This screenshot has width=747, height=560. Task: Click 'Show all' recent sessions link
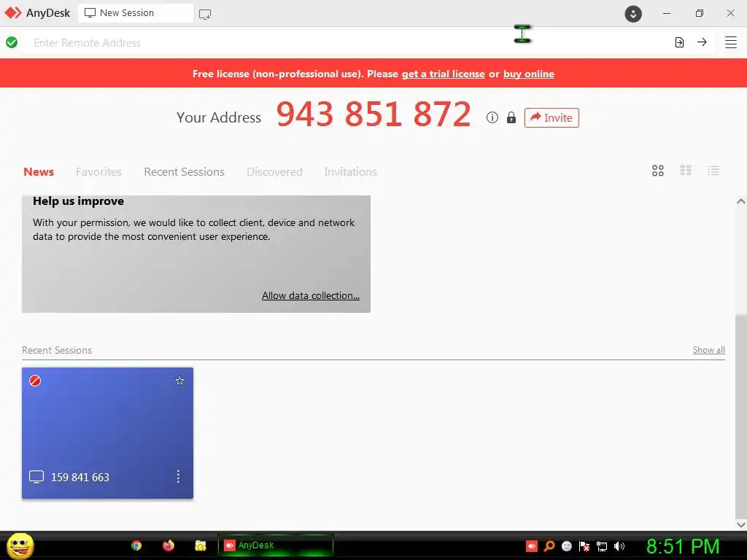(x=709, y=350)
